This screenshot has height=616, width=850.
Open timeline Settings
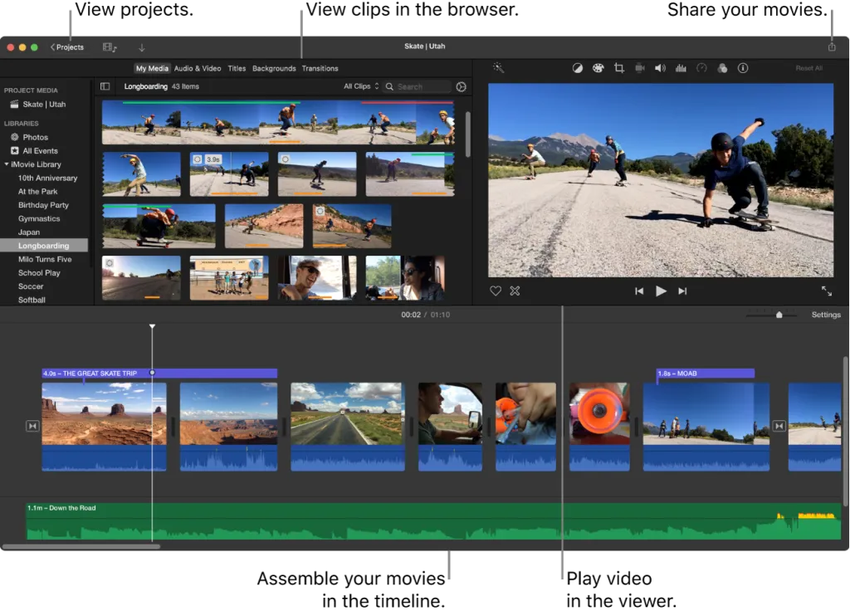point(826,315)
